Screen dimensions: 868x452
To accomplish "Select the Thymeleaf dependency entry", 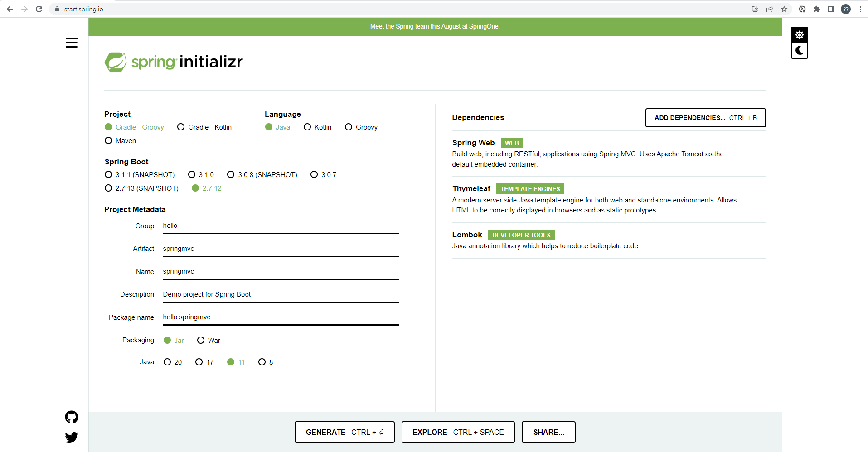I will [x=609, y=199].
